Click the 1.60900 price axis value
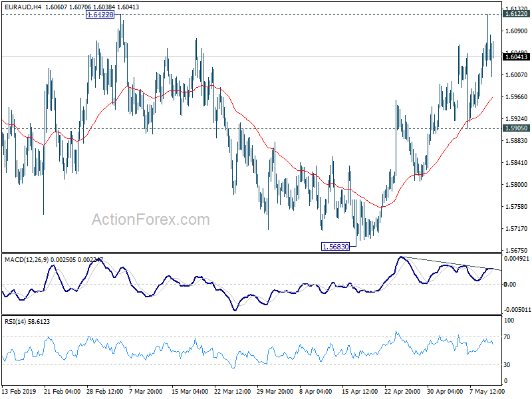 (517, 31)
